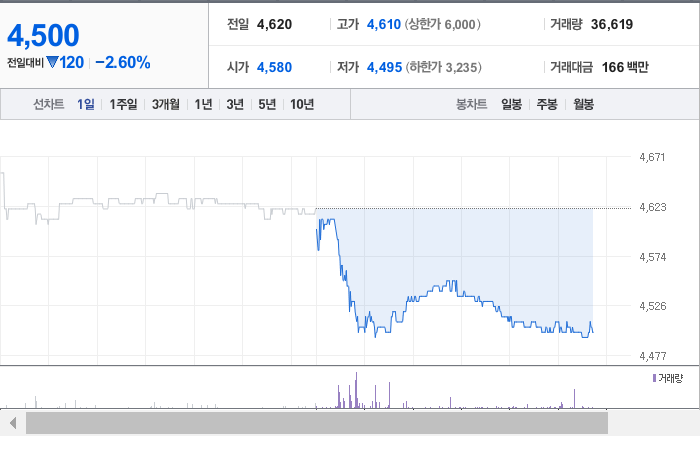Switch to the 10년 chart range

(x=302, y=104)
